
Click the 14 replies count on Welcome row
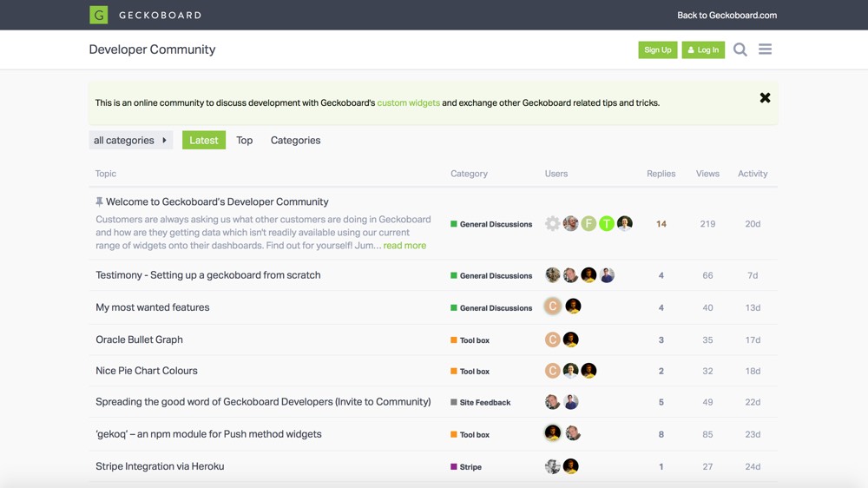pos(661,224)
